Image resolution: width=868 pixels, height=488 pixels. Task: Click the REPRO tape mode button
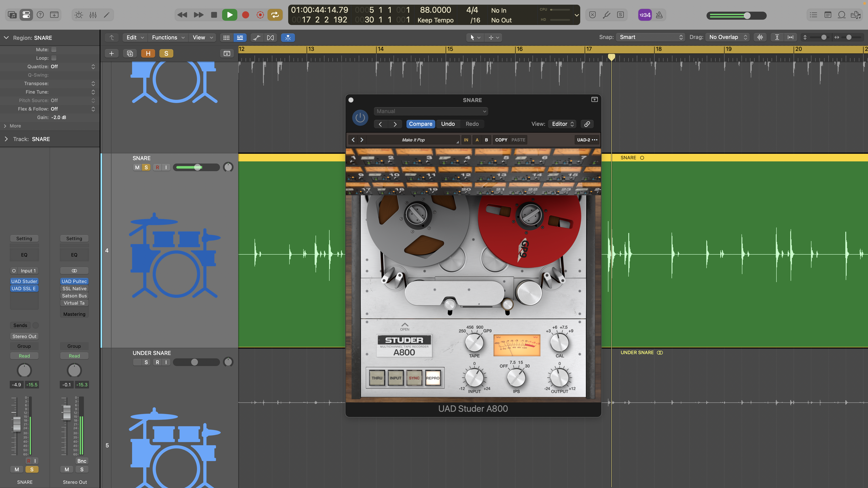tap(433, 378)
